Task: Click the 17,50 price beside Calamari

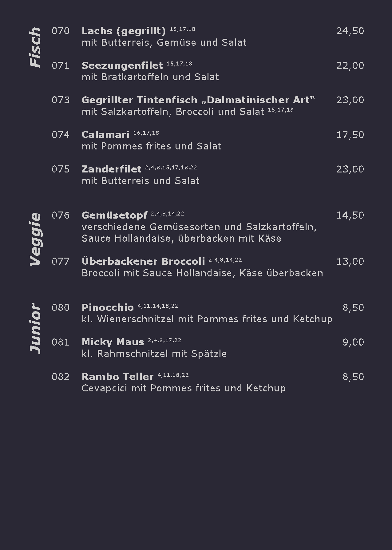Action: coord(350,135)
